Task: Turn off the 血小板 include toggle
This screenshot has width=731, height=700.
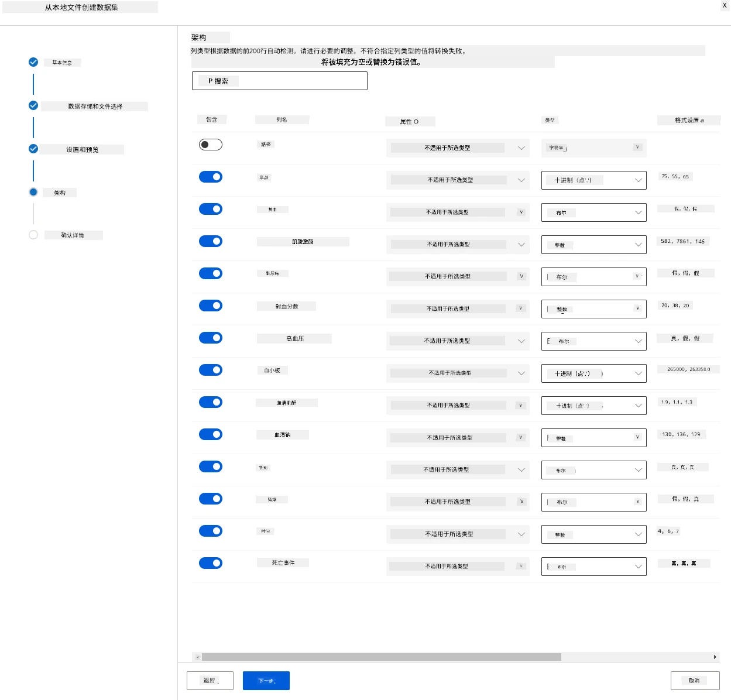Action: (x=211, y=370)
